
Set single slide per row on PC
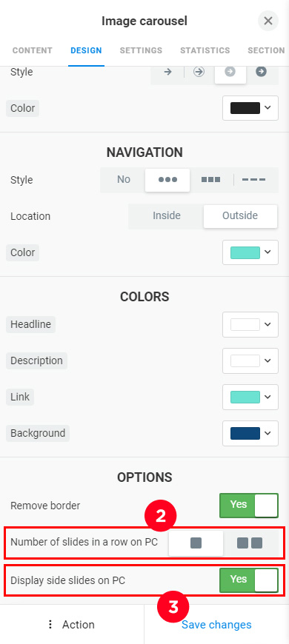coord(196,543)
